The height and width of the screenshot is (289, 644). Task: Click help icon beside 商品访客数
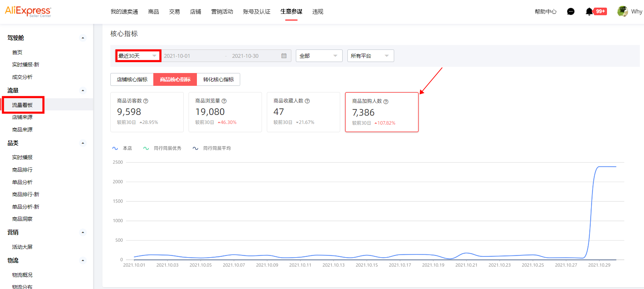[146, 101]
